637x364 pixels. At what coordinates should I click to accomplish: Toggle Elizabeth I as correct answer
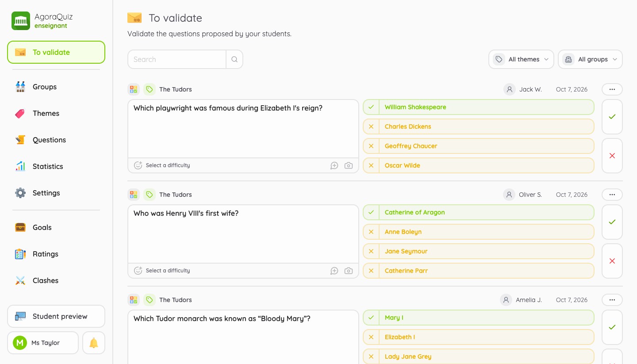[x=371, y=337]
